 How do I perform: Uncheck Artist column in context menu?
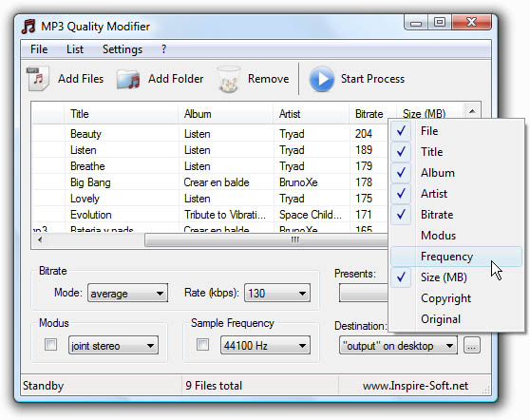point(401,194)
